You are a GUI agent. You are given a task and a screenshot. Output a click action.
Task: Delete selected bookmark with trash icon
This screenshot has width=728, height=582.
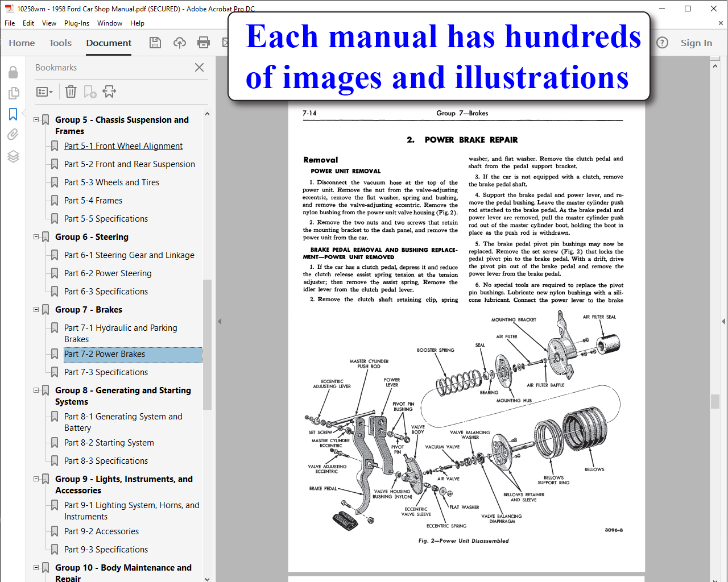click(x=71, y=92)
